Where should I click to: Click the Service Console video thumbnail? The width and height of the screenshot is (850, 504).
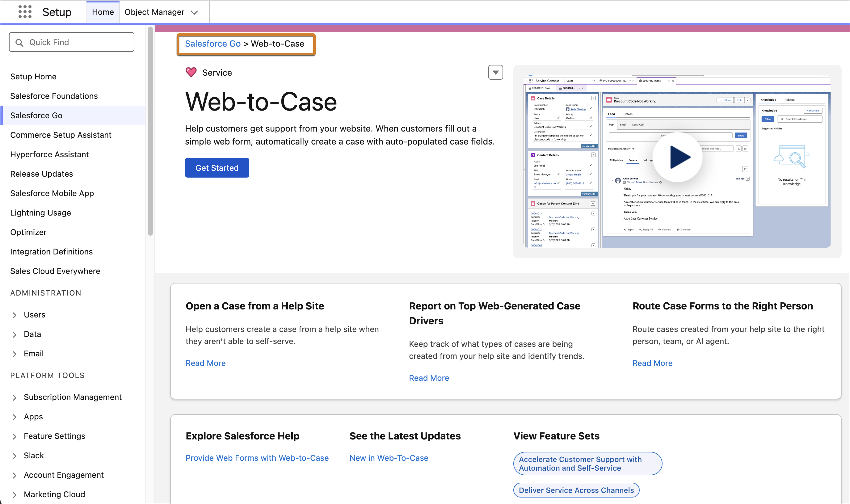point(677,161)
